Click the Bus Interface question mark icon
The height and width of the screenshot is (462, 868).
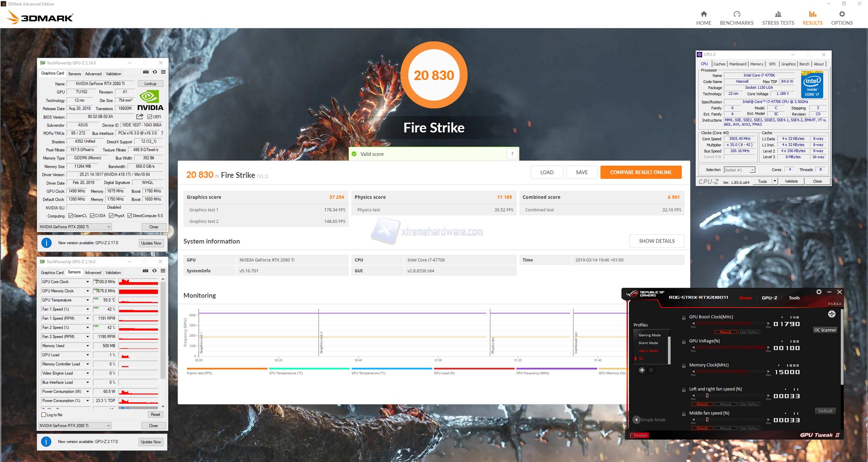point(162,133)
